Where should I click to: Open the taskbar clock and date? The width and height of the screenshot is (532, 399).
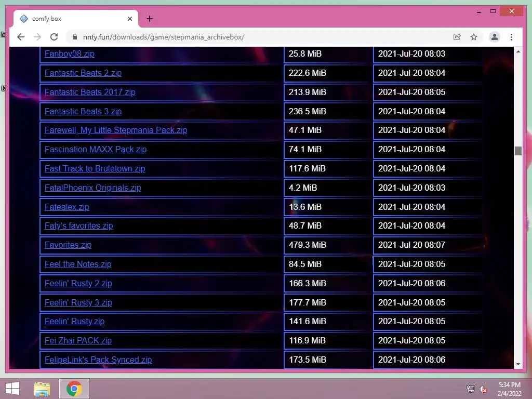(x=509, y=389)
